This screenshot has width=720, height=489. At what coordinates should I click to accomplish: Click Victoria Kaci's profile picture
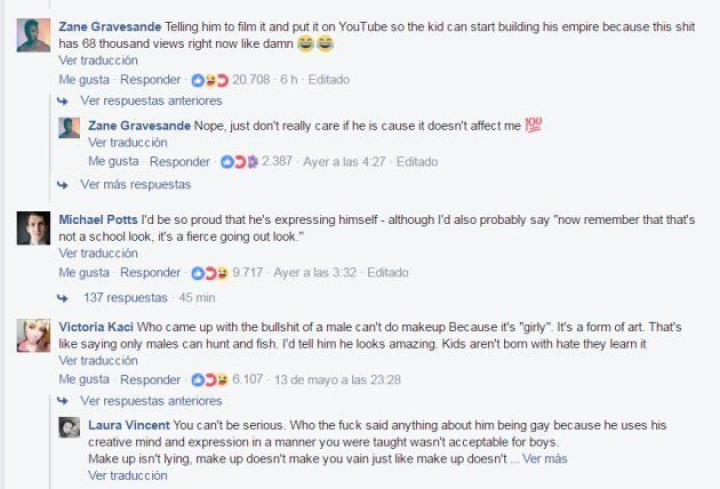34,335
